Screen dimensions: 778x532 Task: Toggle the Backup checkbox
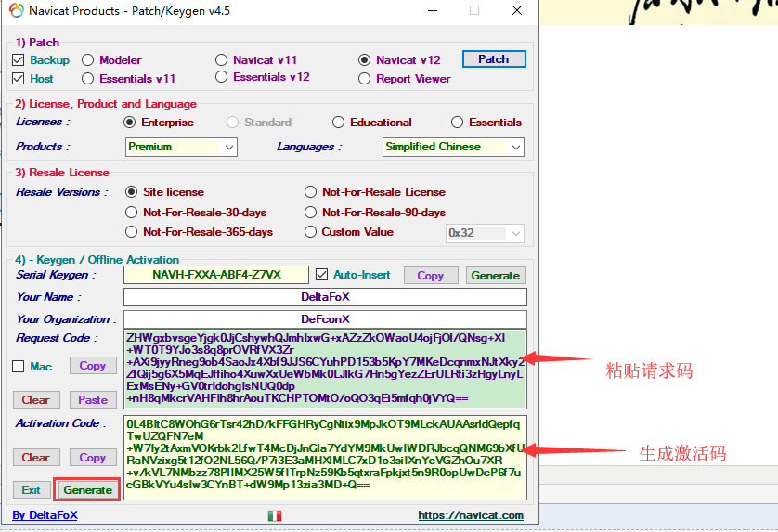[19, 60]
